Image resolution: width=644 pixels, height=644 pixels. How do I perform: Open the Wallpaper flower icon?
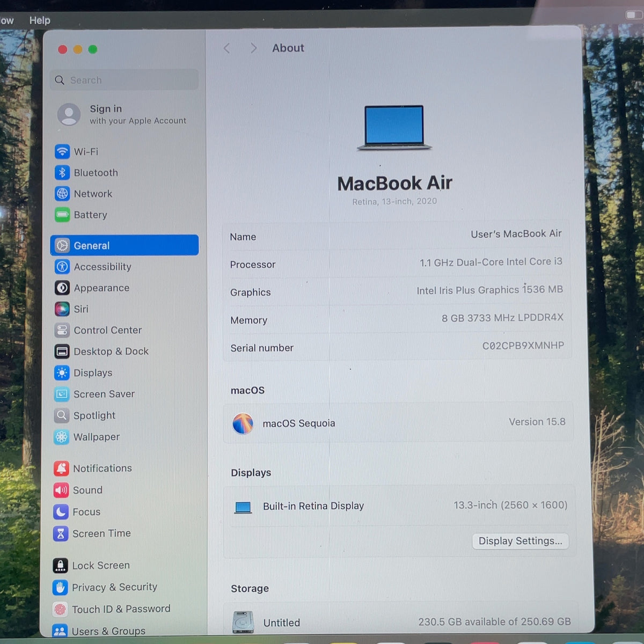point(61,437)
